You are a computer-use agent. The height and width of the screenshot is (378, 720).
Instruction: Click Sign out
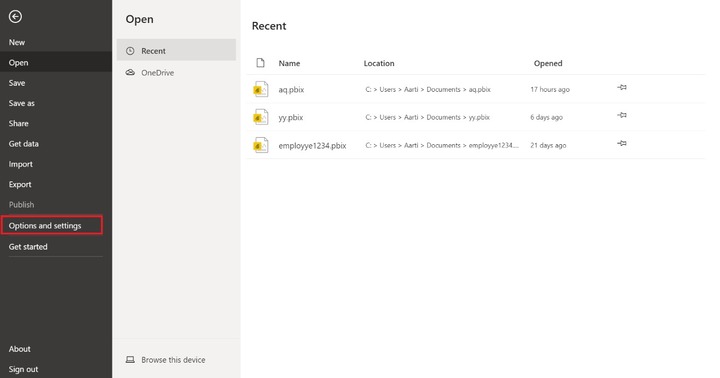coord(23,369)
